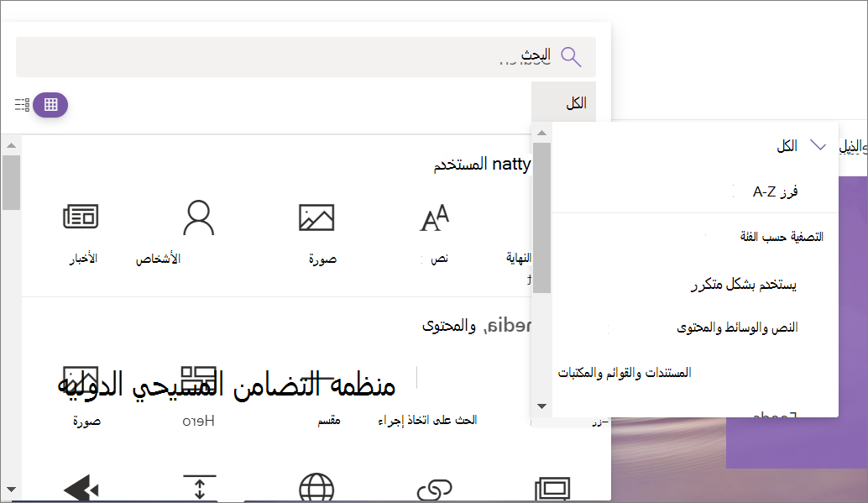The width and height of the screenshot is (868, 503).
Task: Add the spacer web part with vertical arrows
Action: (x=199, y=488)
